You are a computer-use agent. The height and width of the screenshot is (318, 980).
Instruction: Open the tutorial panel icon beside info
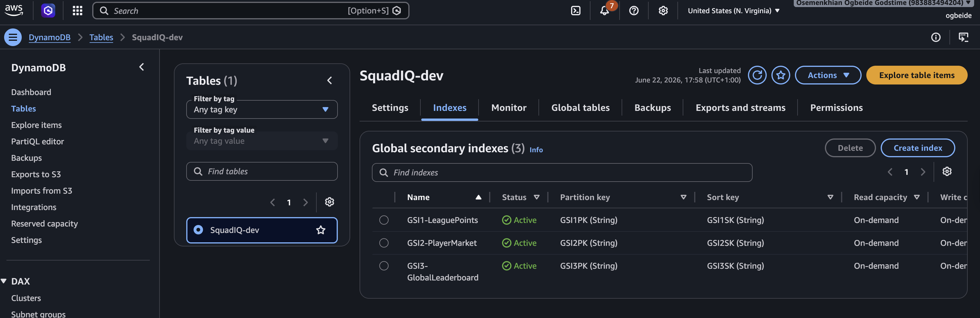pos(963,37)
